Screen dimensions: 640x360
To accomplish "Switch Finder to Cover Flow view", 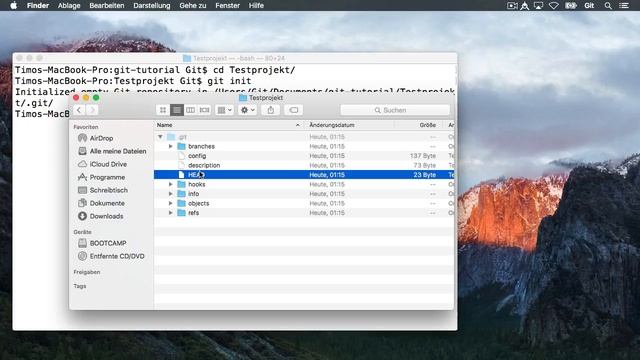I will pyautogui.click(x=204, y=110).
